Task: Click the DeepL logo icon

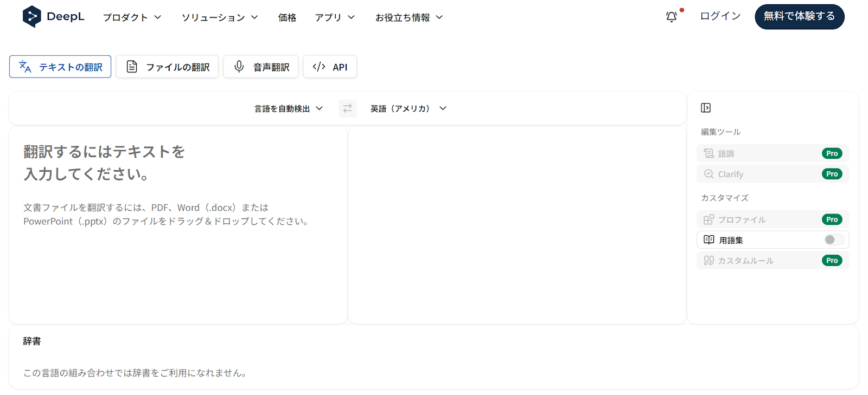Action: click(x=31, y=17)
